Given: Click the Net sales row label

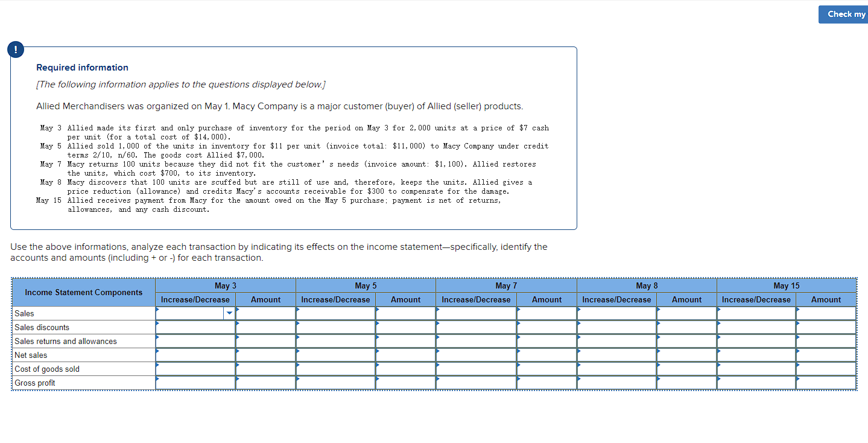Looking at the screenshot, I should pos(31,355).
